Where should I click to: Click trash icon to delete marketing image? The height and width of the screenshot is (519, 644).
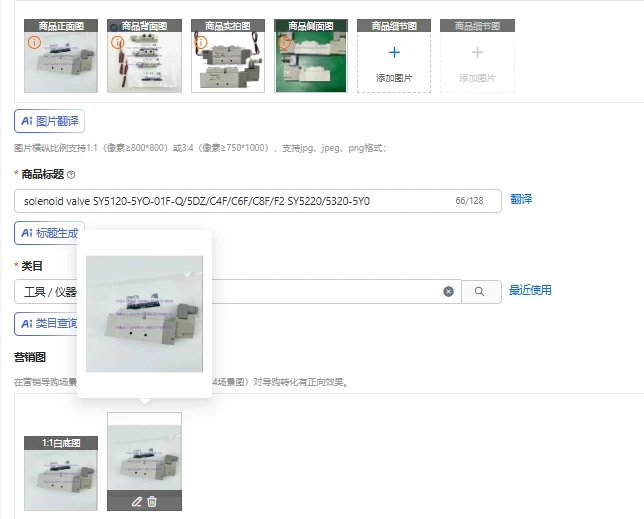[152, 501]
